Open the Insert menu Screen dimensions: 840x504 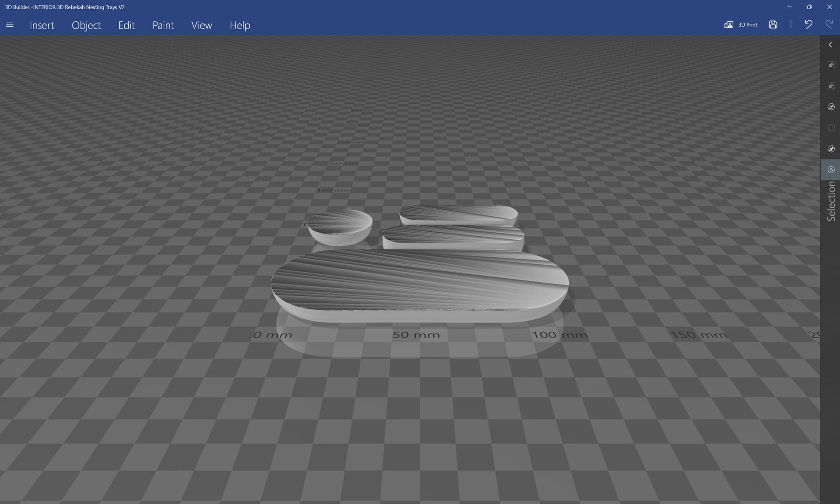point(42,25)
